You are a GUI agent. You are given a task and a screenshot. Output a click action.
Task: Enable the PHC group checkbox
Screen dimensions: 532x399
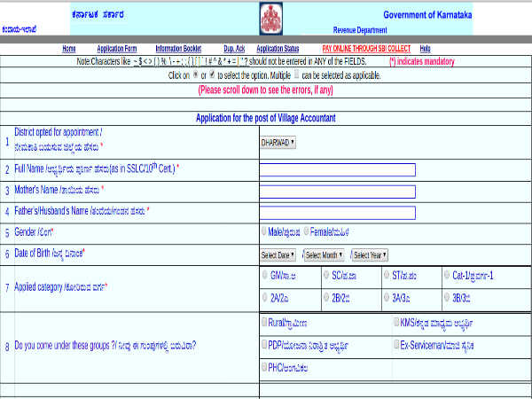click(x=265, y=366)
